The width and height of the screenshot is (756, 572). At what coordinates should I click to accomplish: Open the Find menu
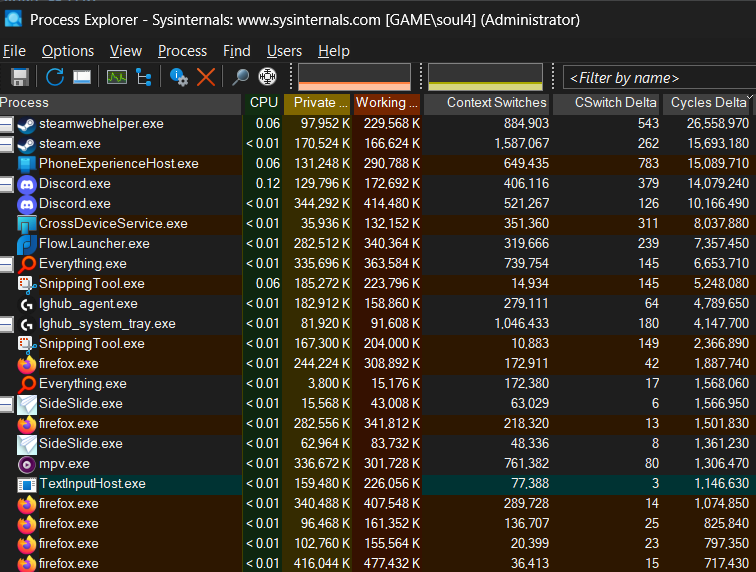(x=237, y=51)
